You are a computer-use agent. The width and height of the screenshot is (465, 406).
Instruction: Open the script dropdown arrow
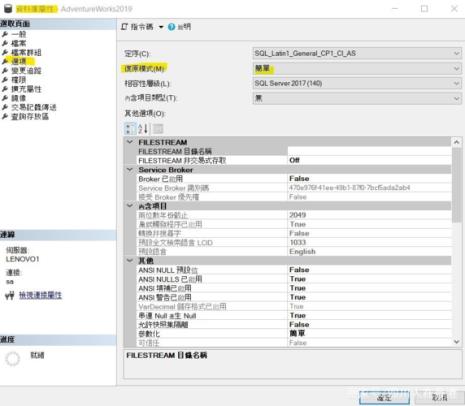point(161,27)
